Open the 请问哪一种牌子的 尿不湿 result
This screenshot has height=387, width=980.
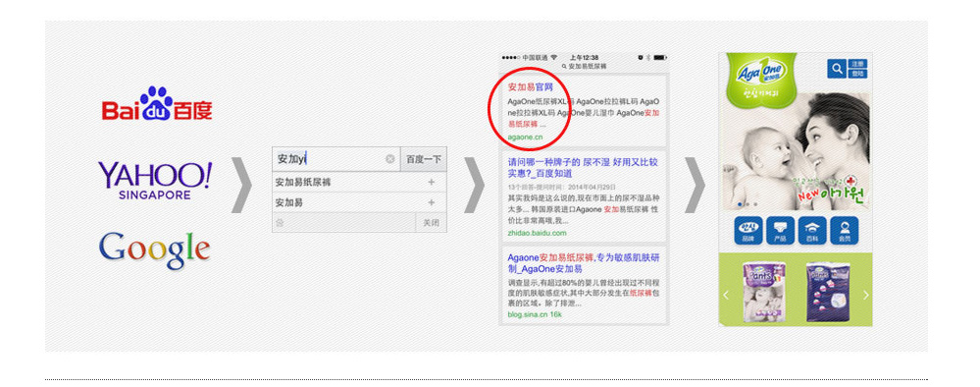point(582,167)
